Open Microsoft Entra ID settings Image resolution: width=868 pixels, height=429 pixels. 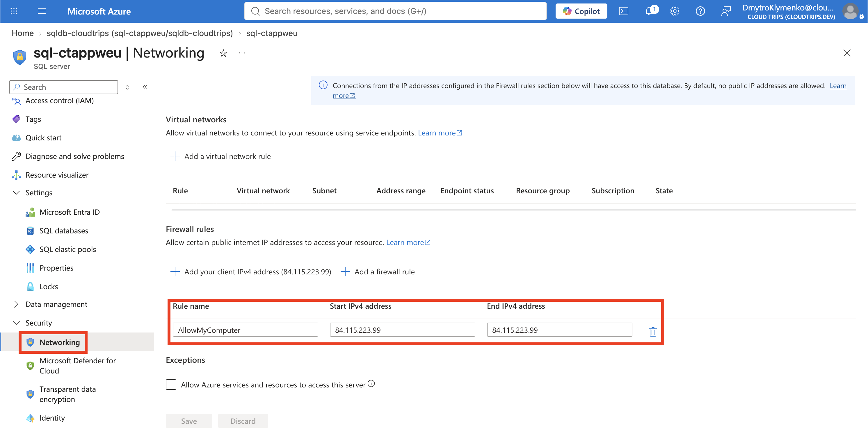click(x=70, y=212)
